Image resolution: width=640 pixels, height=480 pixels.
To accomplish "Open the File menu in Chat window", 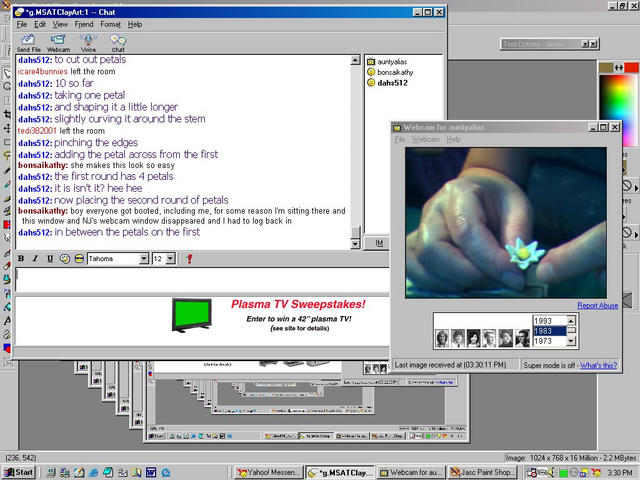I will pos(22,24).
